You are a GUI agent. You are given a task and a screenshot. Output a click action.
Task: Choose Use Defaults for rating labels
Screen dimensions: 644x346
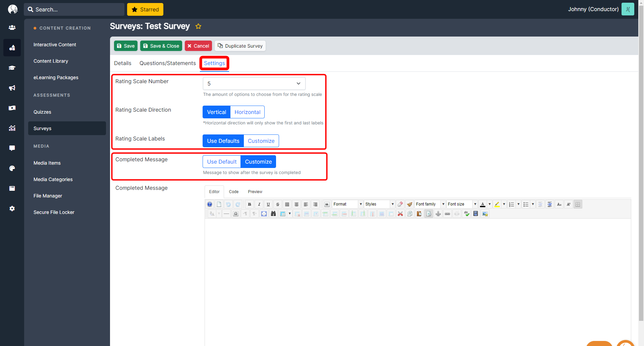click(223, 141)
